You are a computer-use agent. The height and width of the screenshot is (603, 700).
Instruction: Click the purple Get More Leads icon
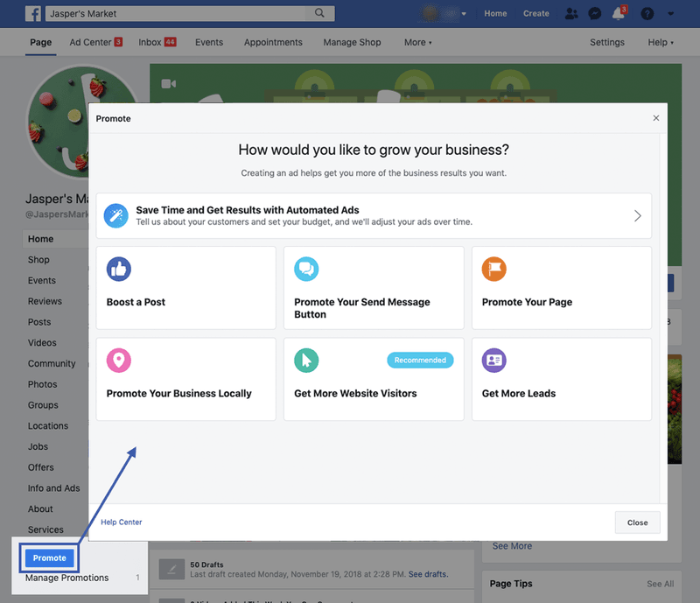[x=494, y=360]
